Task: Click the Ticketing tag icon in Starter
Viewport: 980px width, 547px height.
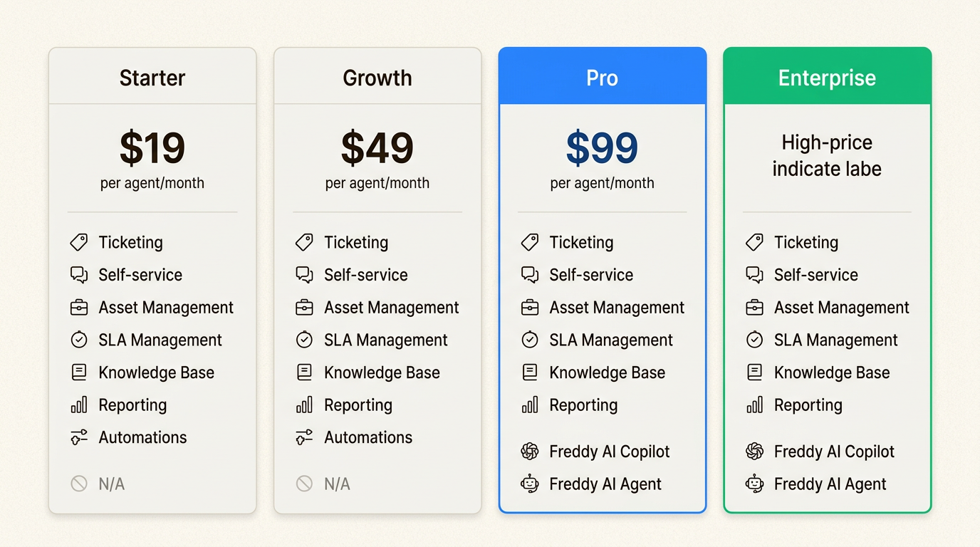Action: pyautogui.click(x=79, y=242)
